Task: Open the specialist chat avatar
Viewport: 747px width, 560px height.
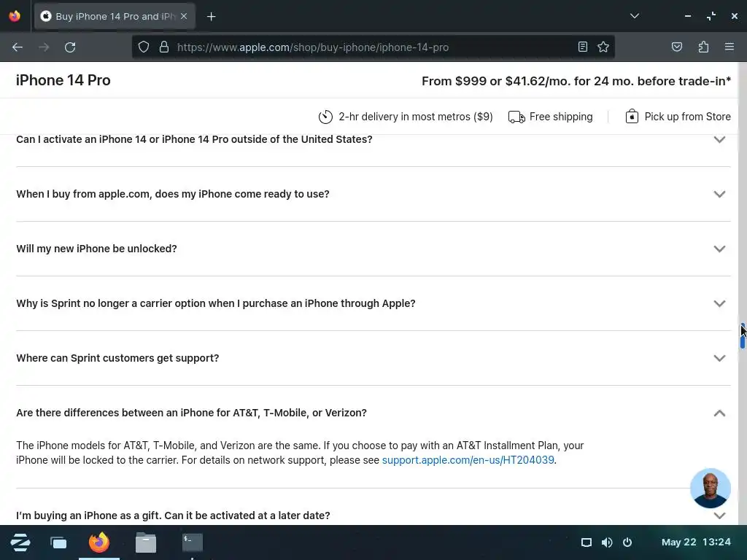Action: tap(711, 488)
